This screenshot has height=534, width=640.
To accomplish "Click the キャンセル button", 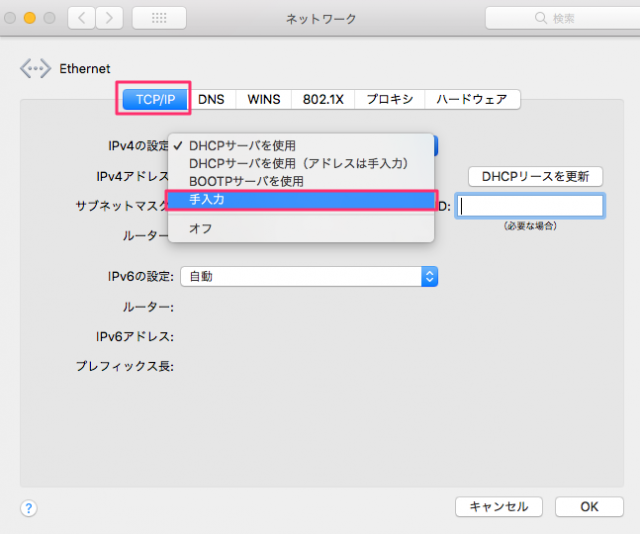I will (x=499, y=507).
